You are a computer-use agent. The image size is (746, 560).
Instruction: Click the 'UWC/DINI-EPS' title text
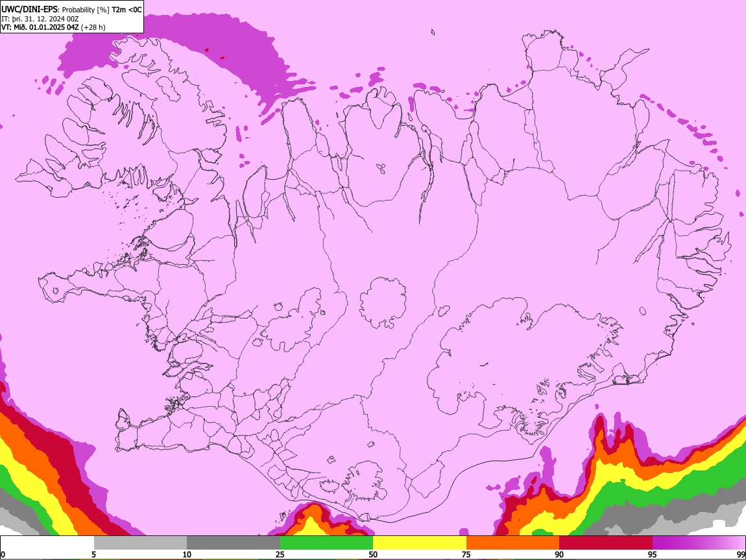coord(30,10)
